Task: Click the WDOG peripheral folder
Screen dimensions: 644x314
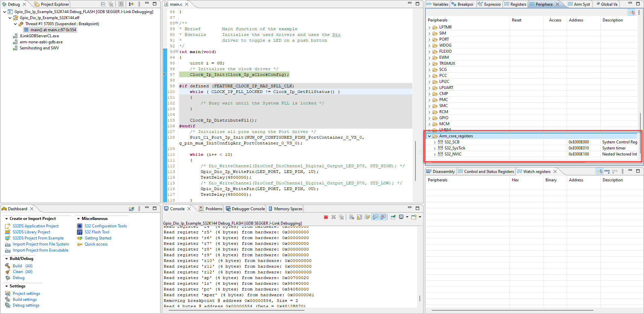Action: point(445,45)
